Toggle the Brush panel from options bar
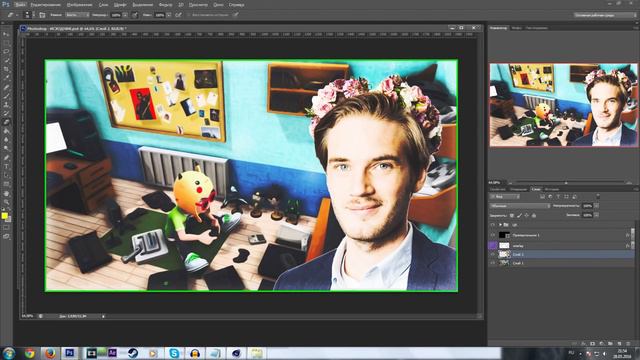Screen dimensions: 640x360 42,15
